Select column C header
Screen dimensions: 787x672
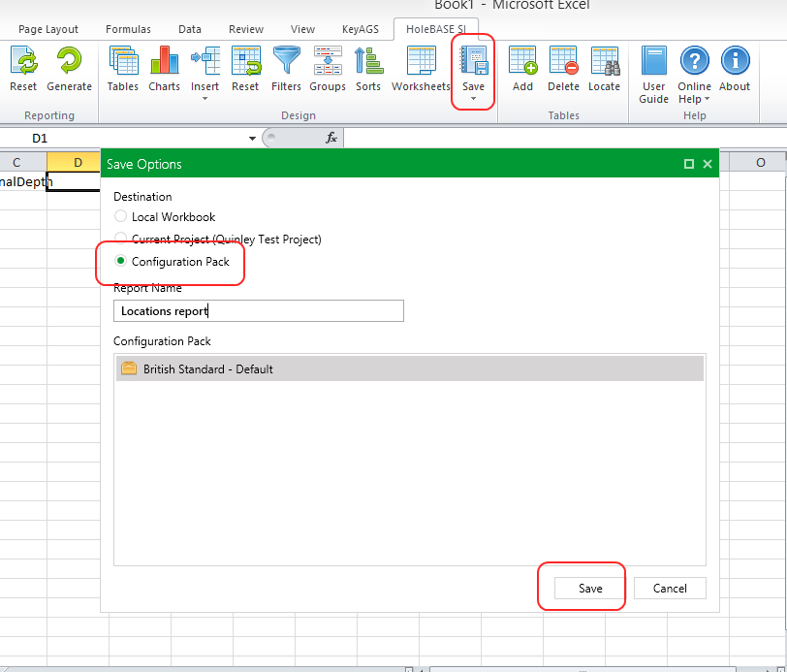16,162
